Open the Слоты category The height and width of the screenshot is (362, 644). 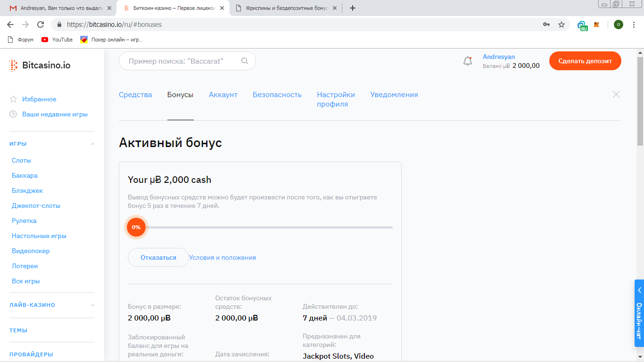coord(21,161)
